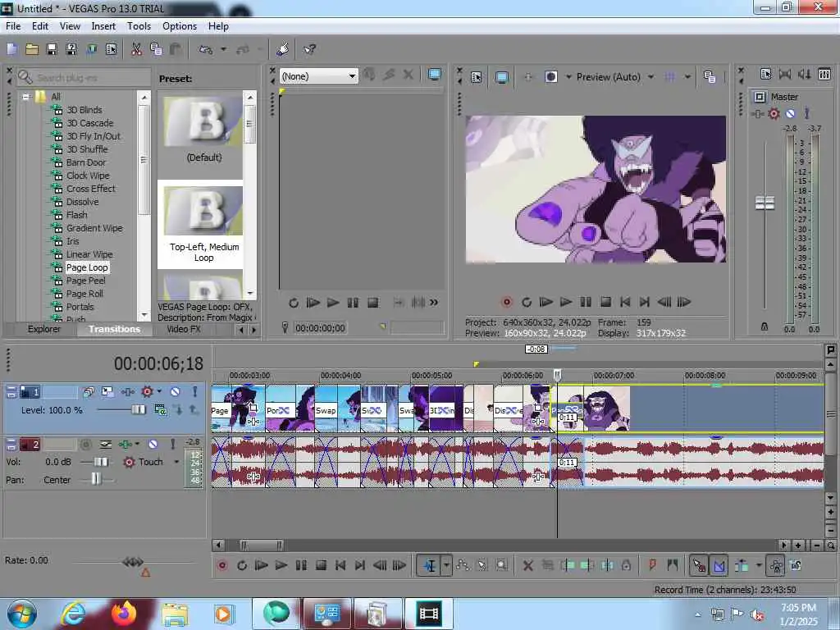Click the interactive tutorials hand icon

pyautogui.click(x=283, y=49)
